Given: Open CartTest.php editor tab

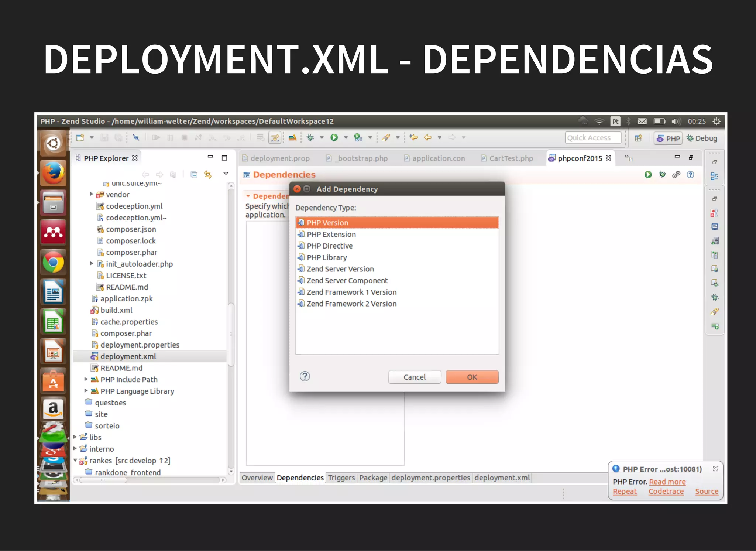Looking at the screenshot, I should click(507, 158).
